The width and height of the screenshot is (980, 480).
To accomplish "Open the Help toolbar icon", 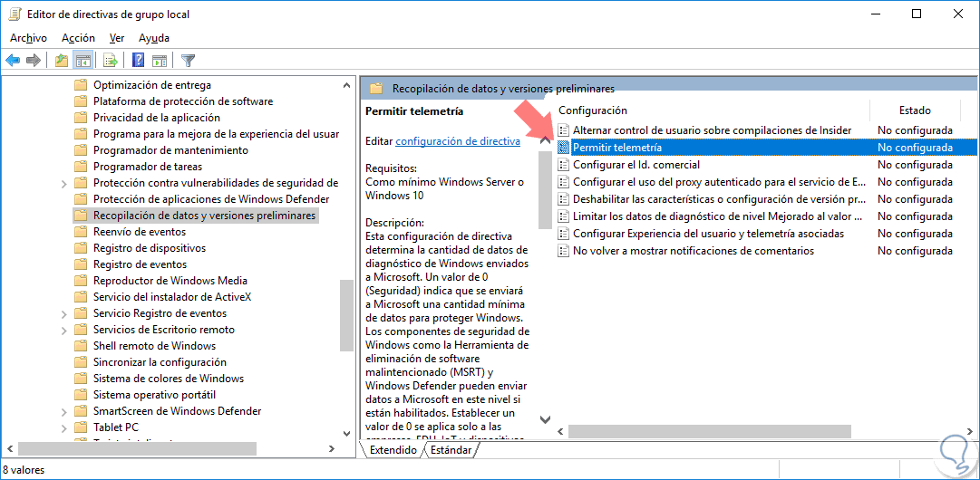I will [x=139, y=61].
